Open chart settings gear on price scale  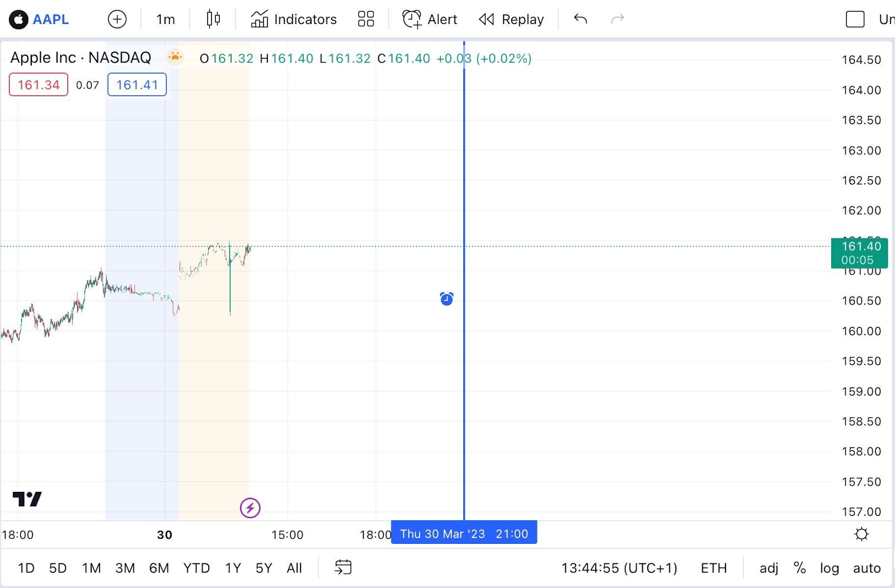(861, 534)
